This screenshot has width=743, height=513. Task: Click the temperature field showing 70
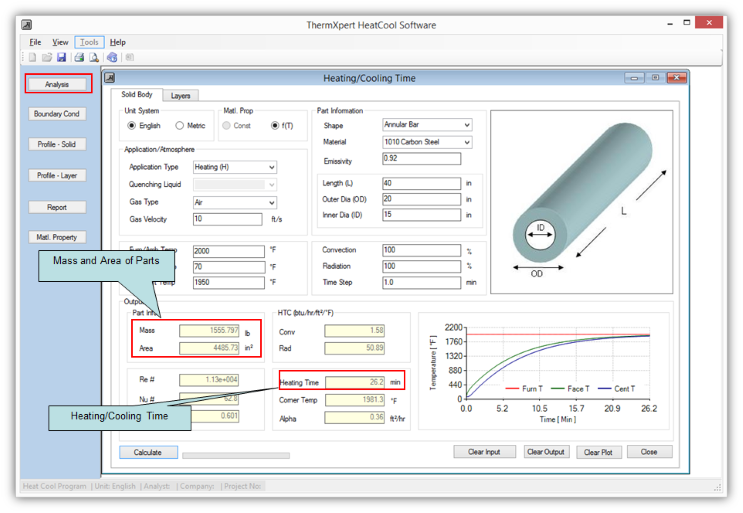tap(229, 267)
